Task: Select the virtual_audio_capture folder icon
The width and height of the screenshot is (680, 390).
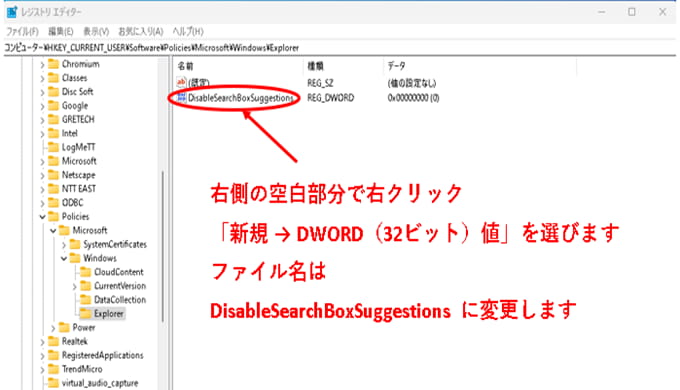Action: (x=53, y=383)
